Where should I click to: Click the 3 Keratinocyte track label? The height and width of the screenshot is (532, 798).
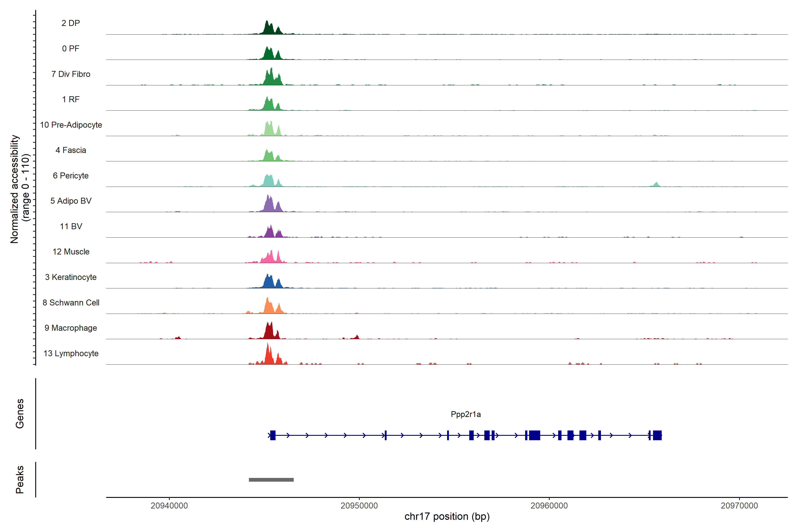click(x=70, y=277)
